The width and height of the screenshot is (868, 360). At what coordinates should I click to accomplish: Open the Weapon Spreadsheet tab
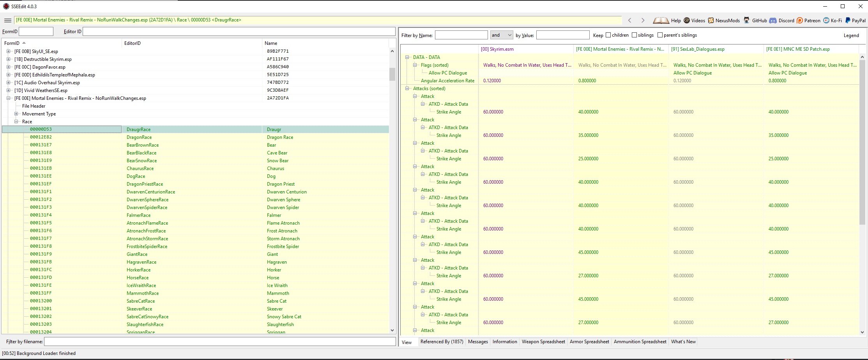[543, 342]
